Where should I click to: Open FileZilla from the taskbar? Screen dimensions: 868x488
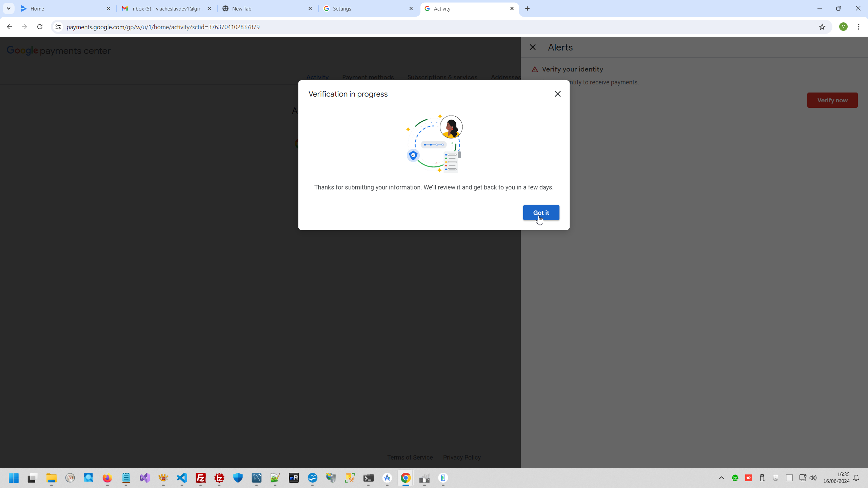click(201, 478)
